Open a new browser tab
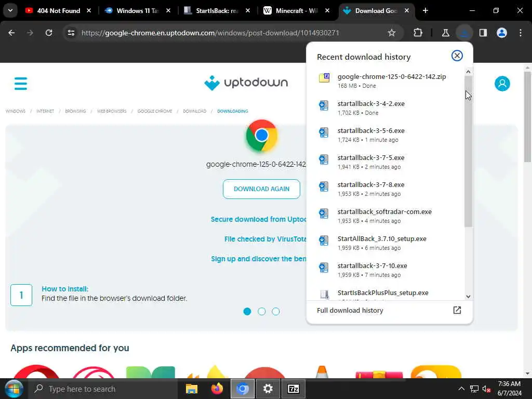This screenshot has width=532, height=399. coord(425,10)
